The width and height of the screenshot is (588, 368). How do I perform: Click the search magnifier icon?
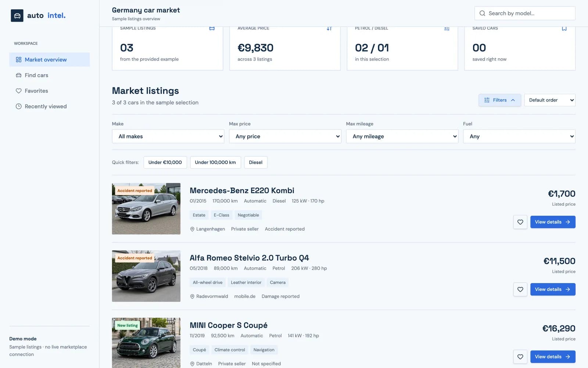click(x=482, y=13)
